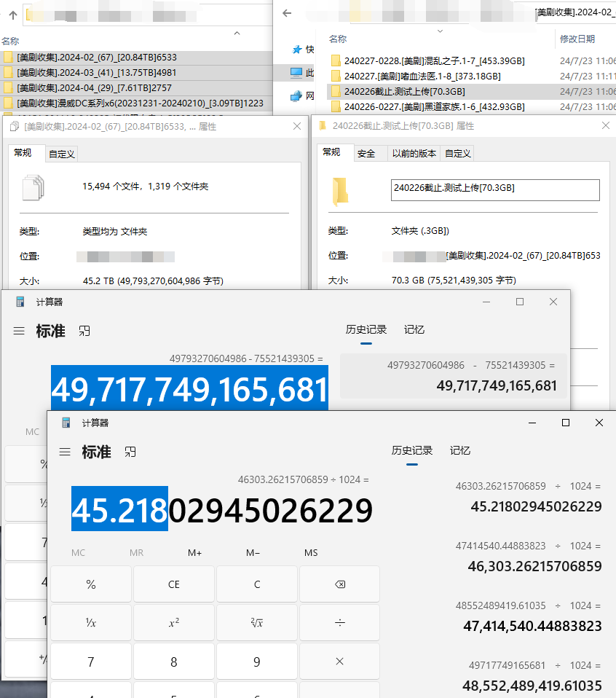
Task: Open hamburger menu of the back calculator
Action: (x=19, y=331)
